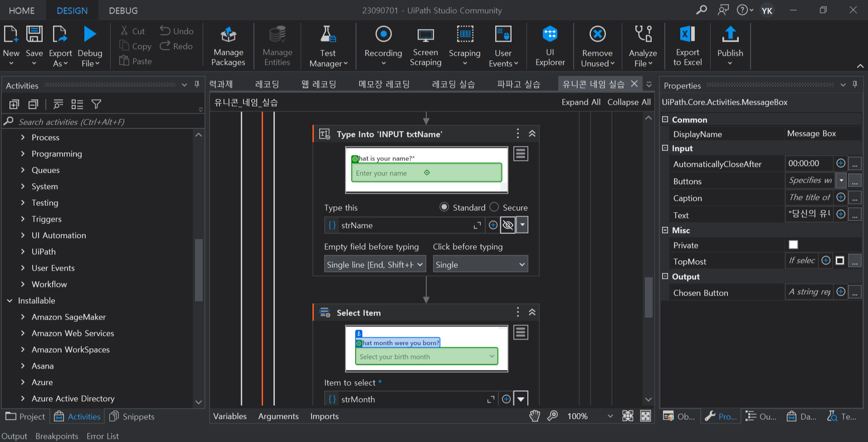Open Analyze File
The image size is (868, 442).
[643, 46]
